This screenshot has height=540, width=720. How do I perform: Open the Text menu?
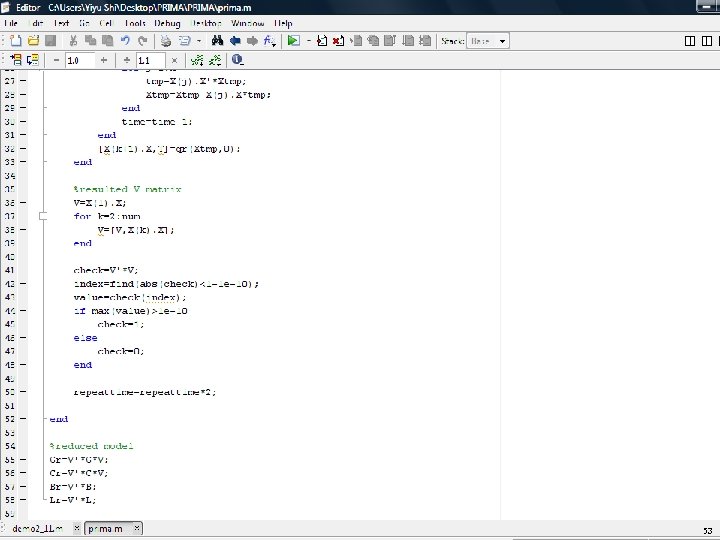pos(61,23)
